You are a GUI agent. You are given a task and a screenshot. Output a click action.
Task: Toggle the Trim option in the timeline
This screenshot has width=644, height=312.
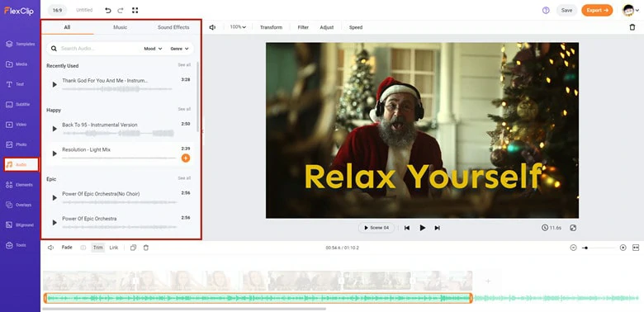[x=97, y=248]
